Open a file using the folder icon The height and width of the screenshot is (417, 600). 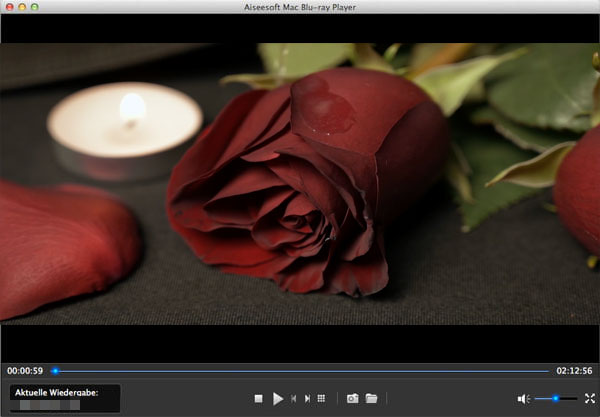(x=371, y=398)
